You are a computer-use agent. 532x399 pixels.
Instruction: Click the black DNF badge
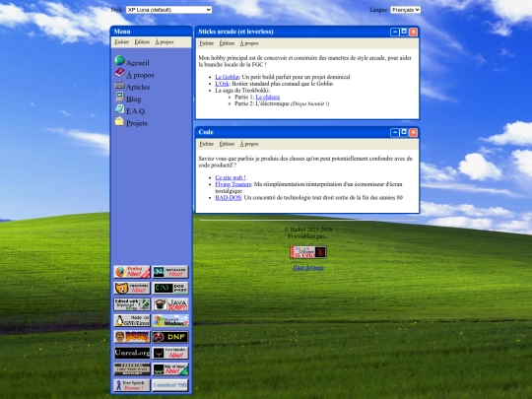pyautogui.click(x=170, y=337)
